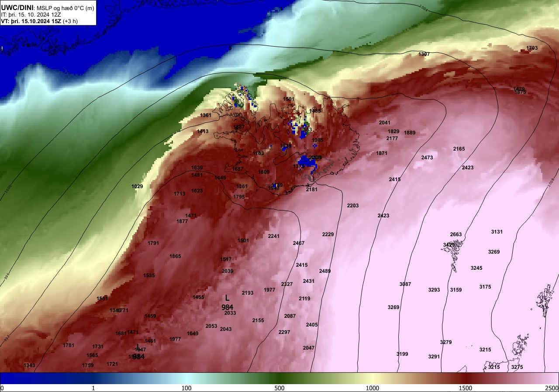The image size is (559, 392).
Task: Click the height value 1877
Action: coord(182,221)
